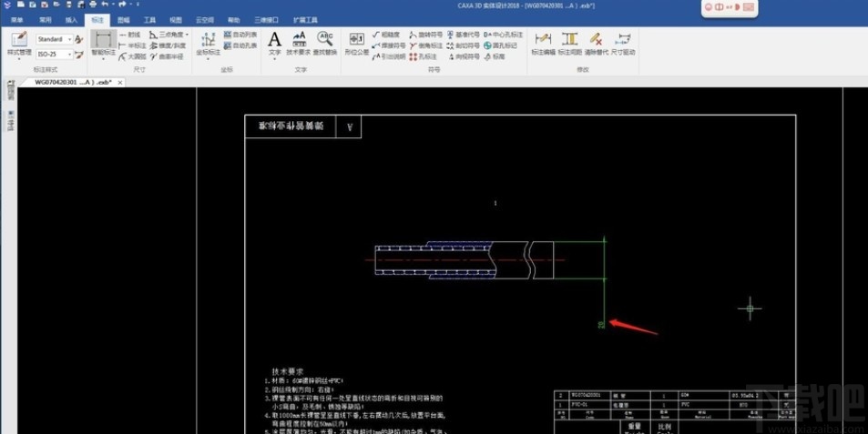Click the dimension style icon beside ISO-25
This screenshot has height=434, width=868.
pos(79,55)
